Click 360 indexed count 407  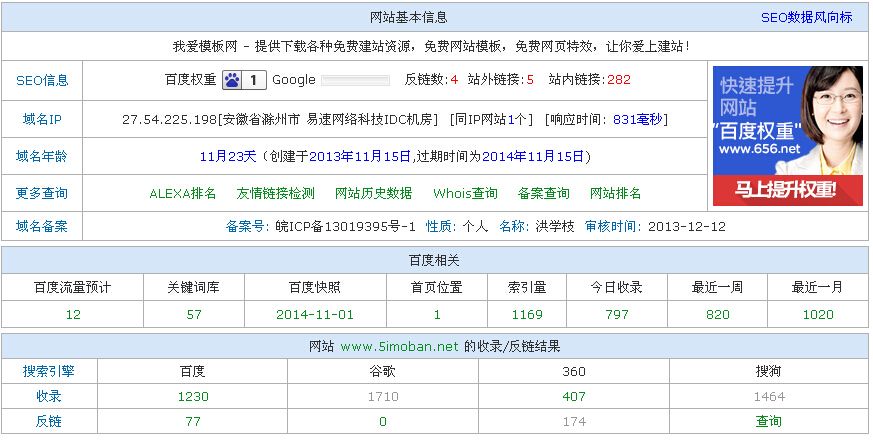pos(574,396)
